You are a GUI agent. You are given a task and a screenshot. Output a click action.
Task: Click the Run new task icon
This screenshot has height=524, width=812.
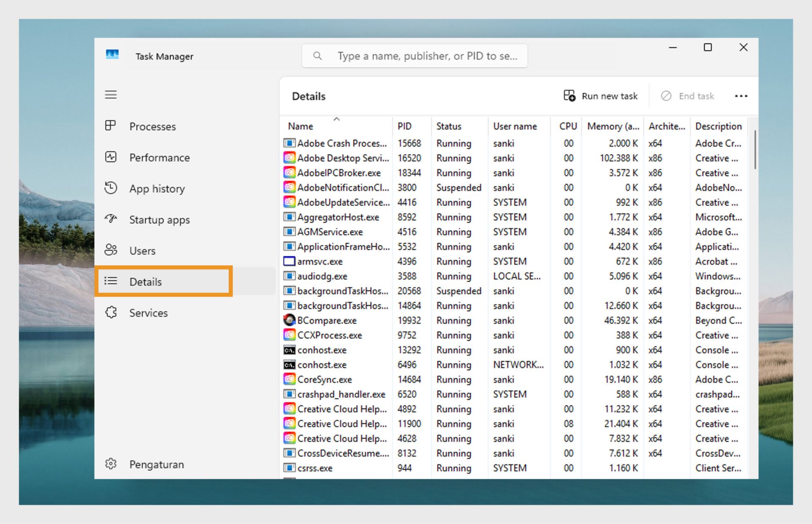[569, 96]
